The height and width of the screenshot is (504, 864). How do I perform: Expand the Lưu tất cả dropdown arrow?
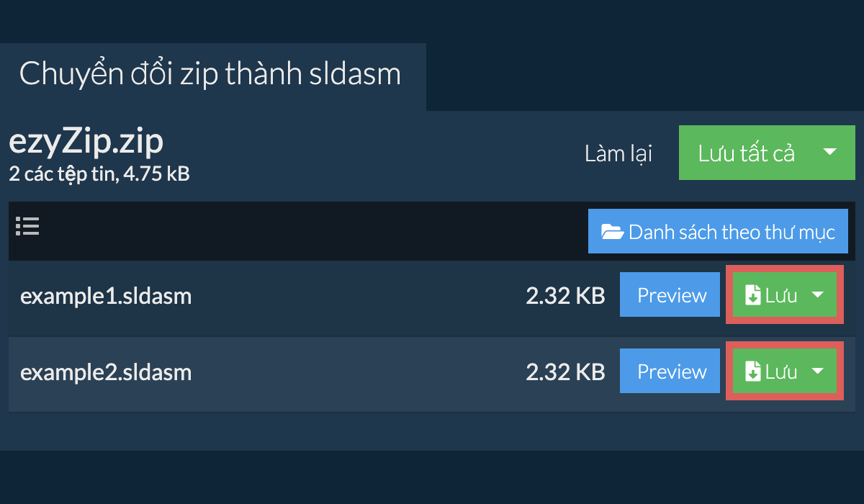tap(829, 153)
